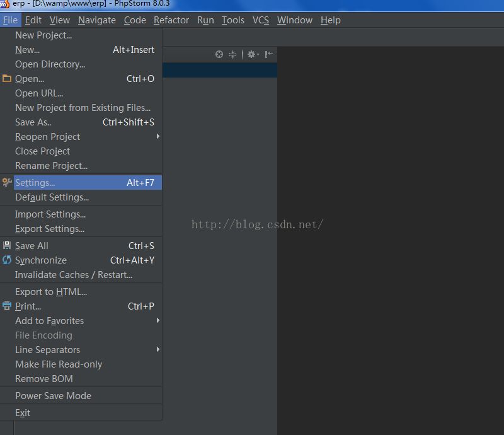Open the Run menu
Image resolution: width=504 pixels, height=435 pixels.
tap(205, 20)
